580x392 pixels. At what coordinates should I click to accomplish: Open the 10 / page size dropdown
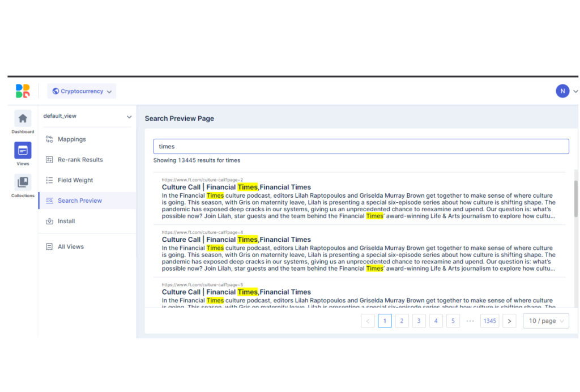pos(547,321)
